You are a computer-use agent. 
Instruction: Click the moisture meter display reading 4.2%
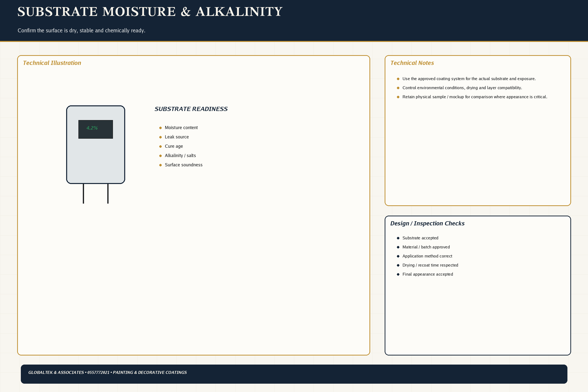coord(96,129)
